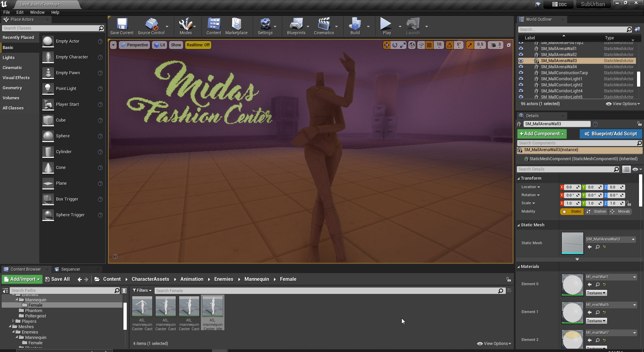Set Mobility to Static
This screenshot has height=352, width=644.
point(572,212)
